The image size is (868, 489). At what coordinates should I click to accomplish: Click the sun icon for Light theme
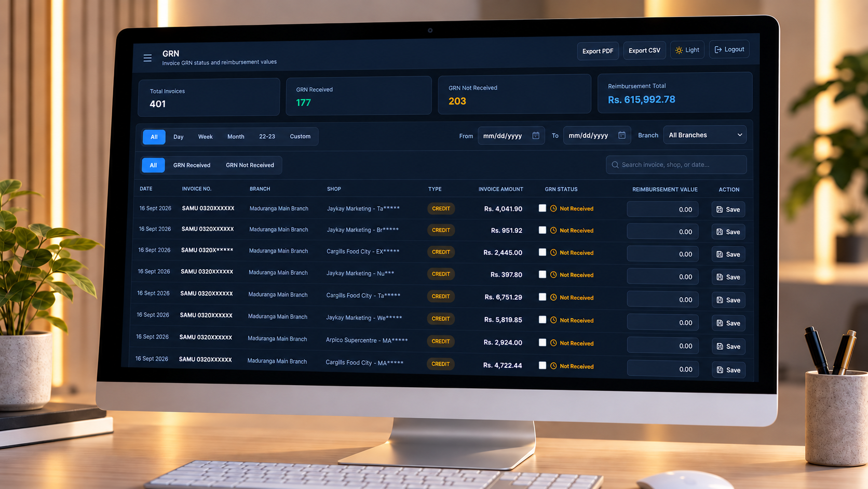click(679, 50)
